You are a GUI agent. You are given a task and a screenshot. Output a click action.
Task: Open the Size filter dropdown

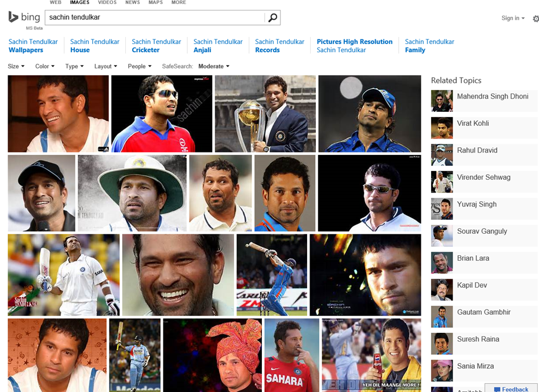point(16,66)
